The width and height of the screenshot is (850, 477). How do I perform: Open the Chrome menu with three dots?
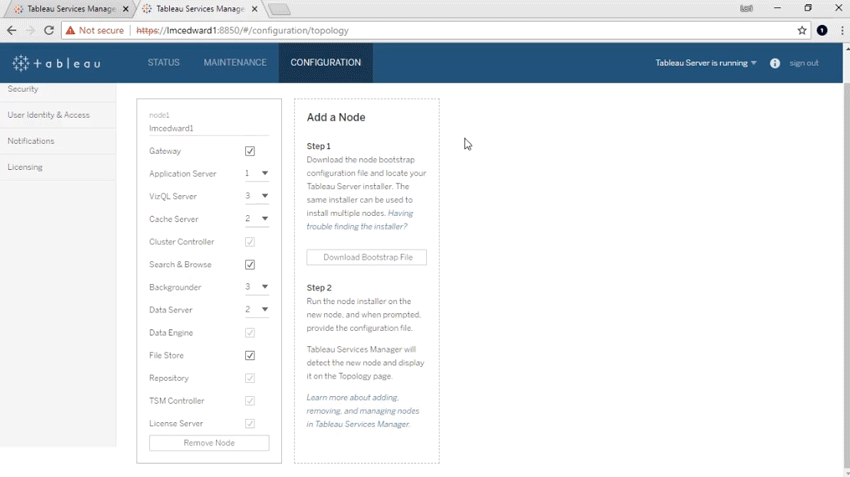[x=841, y=31]
